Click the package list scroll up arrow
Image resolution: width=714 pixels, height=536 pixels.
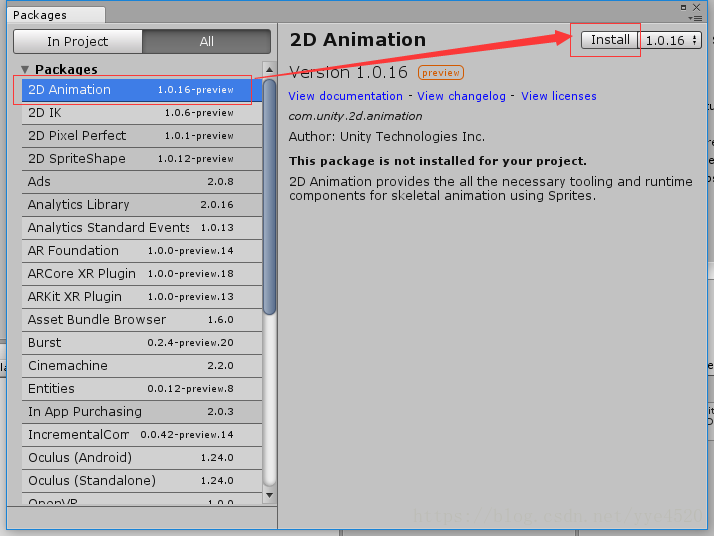[270, 70]
